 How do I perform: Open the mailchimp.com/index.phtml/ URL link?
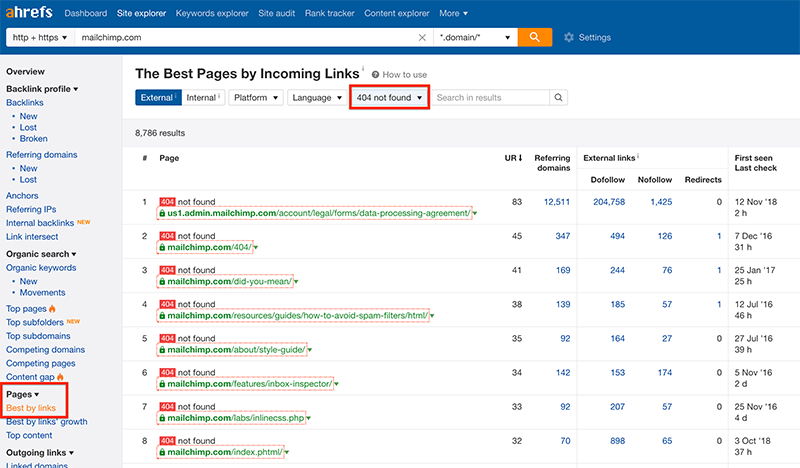[x=224, y=452]
